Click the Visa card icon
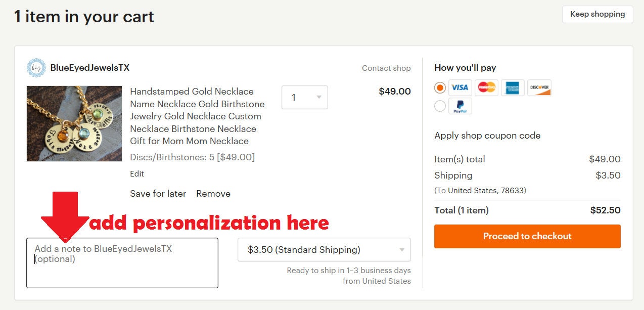Screen dimensions: 644x310 click(460, 87)
